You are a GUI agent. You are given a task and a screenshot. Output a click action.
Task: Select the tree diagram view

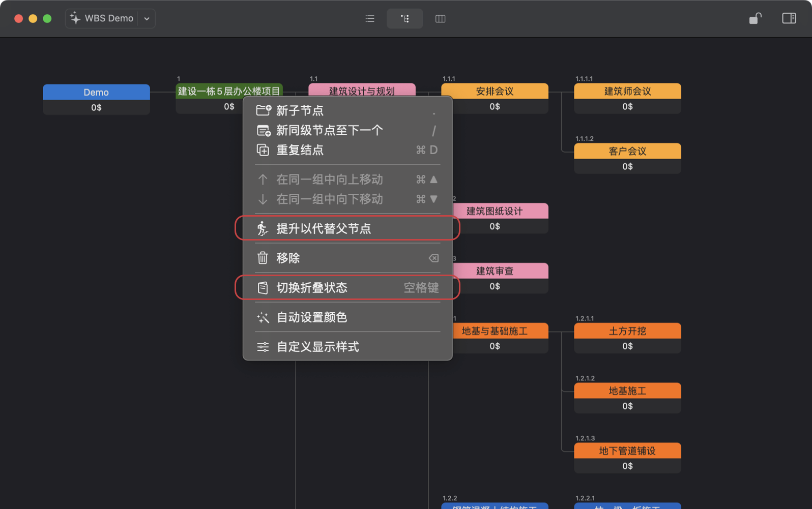[404, 19]
